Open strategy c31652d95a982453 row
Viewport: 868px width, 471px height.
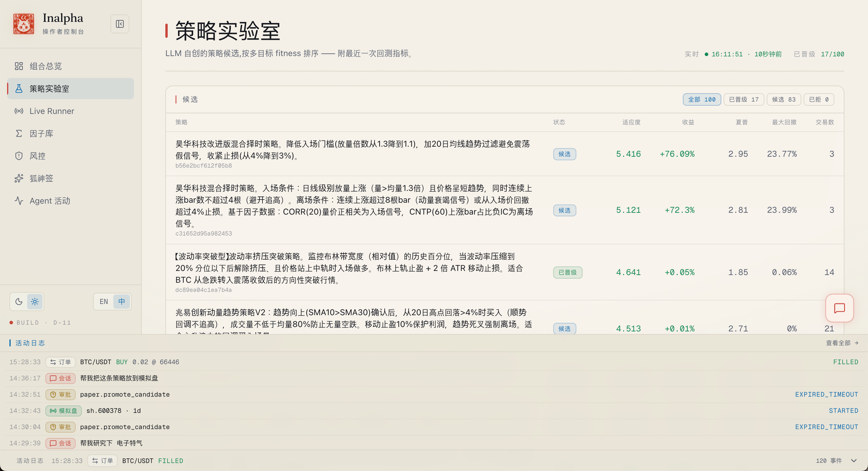click(505, 210)
